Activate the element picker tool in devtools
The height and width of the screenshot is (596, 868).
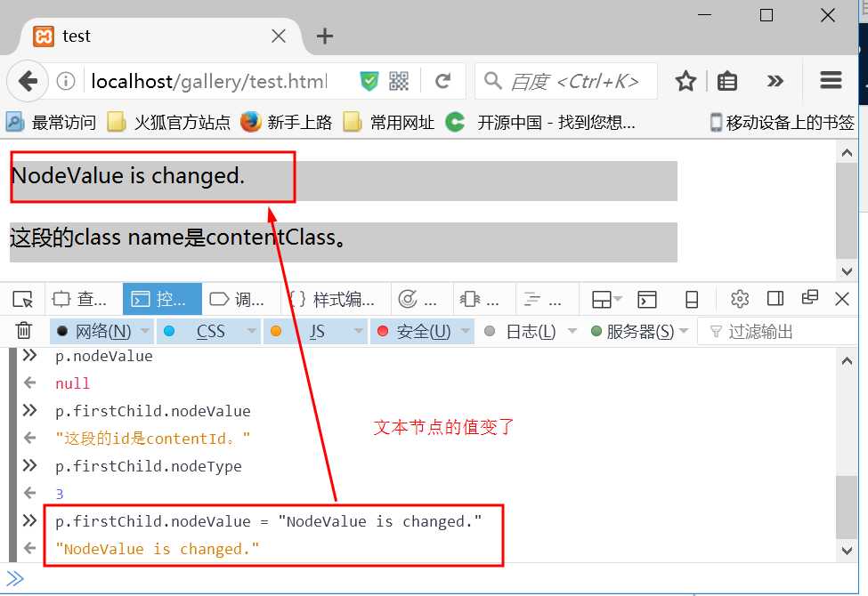click(x=22, y=300)
